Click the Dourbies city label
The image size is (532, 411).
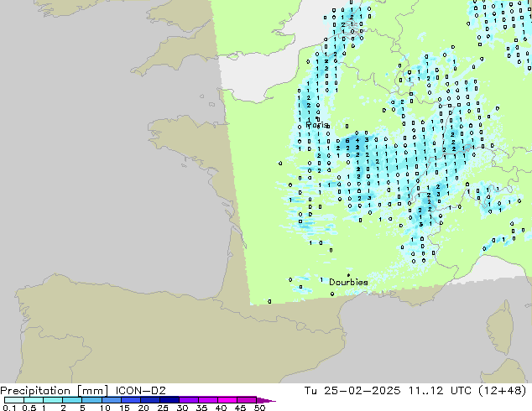click(348, 282)
